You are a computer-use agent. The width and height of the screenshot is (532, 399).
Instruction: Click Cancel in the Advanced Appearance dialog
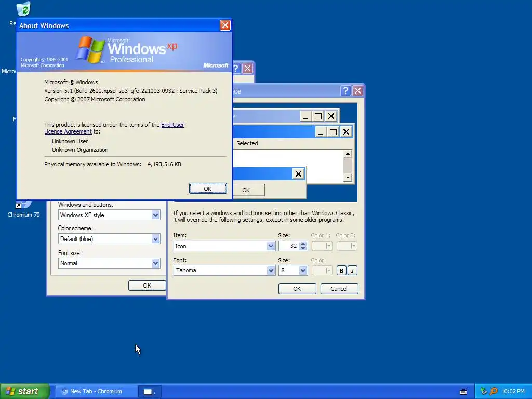click(x=339, y=289)
